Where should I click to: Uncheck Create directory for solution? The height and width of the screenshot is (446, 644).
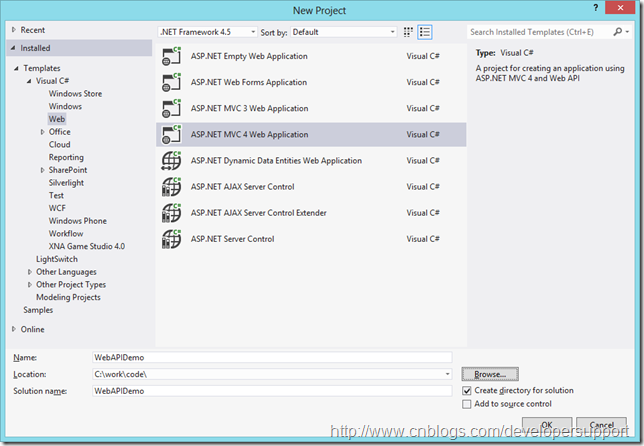point(467,390)
